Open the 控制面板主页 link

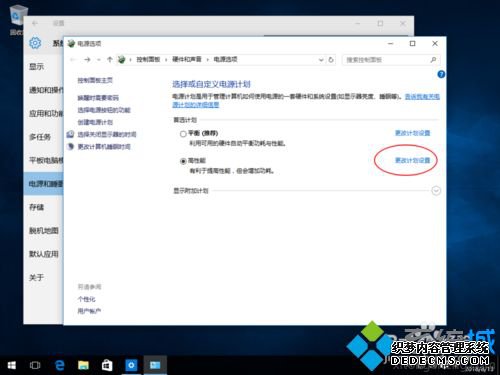(95, 80)
